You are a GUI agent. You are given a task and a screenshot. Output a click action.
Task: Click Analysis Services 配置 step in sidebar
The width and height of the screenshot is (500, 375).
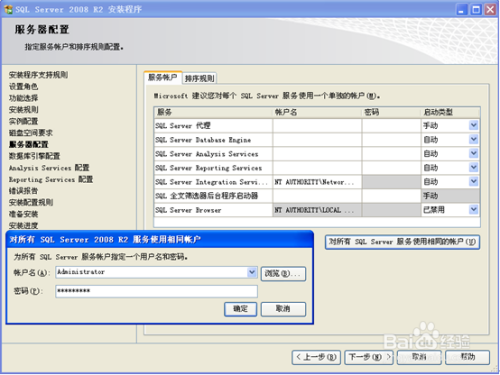[49, 168]
